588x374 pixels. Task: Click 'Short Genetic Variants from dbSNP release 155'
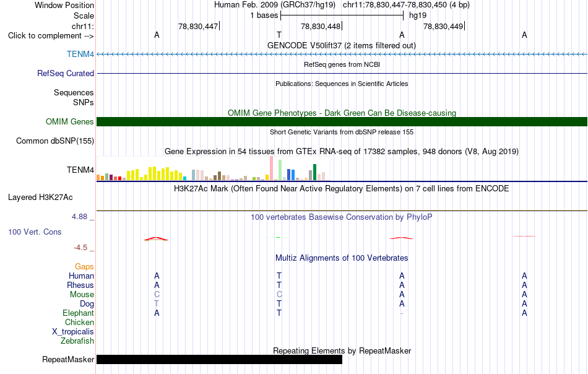coord(342,132)
